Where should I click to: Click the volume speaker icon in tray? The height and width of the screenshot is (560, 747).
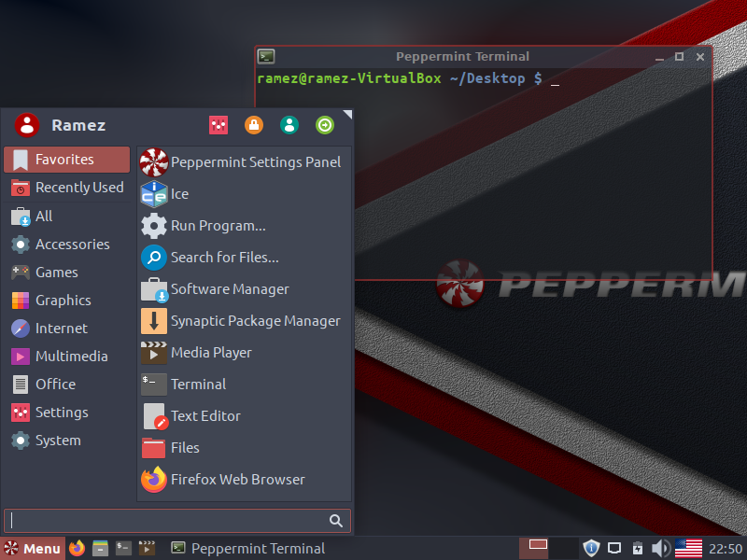660,548
